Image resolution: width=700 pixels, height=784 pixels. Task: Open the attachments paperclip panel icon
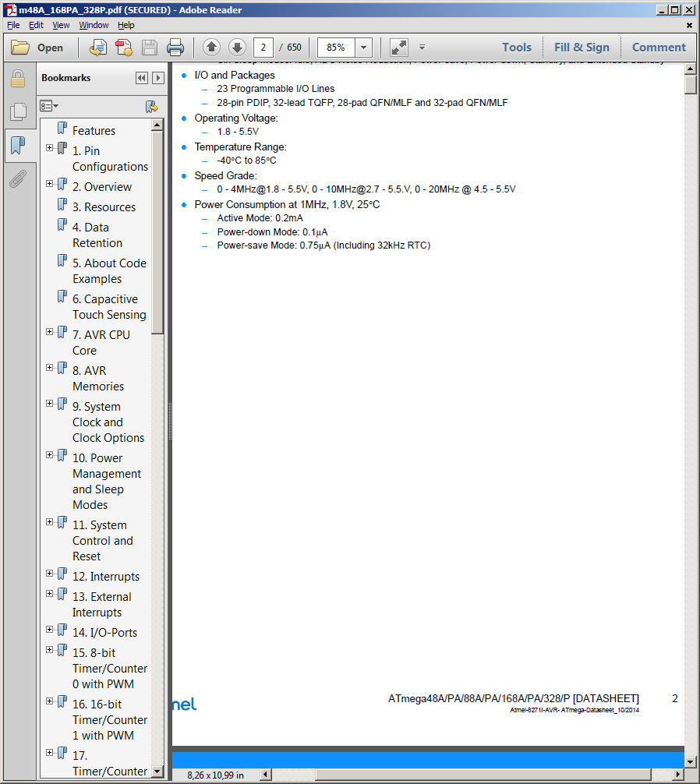coord(18,178)
